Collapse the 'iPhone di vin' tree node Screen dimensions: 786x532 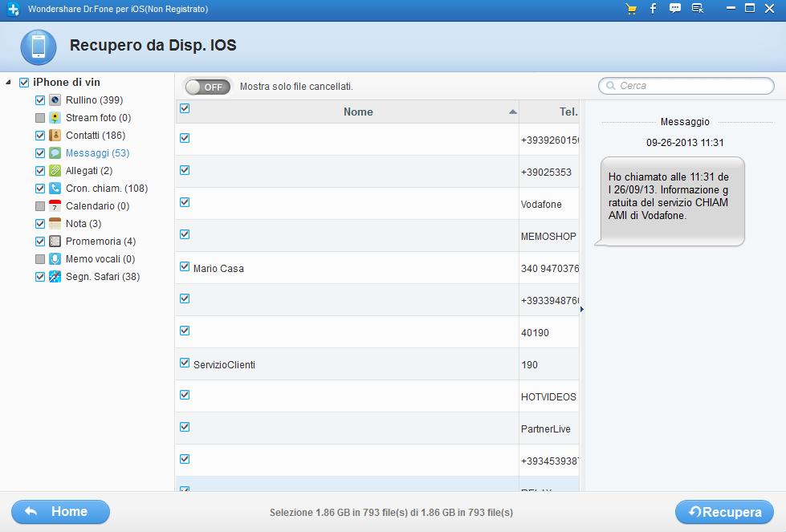[9, 82]
